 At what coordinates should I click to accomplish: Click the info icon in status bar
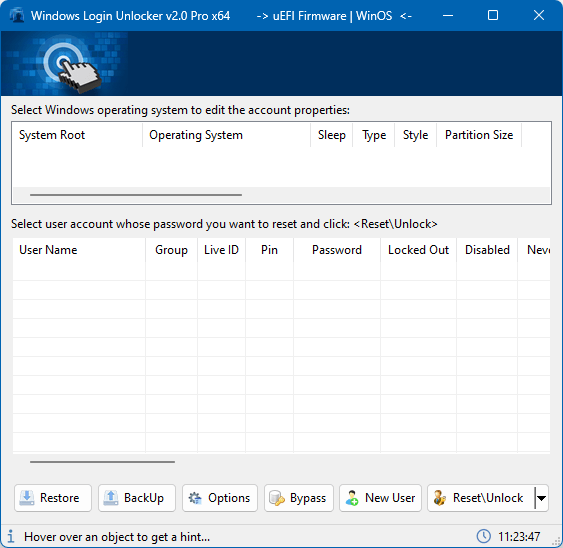[x=11, y=537]
